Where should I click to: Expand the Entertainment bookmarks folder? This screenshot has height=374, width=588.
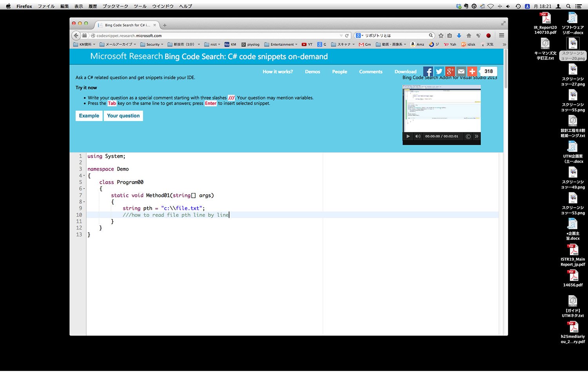[281, 44]
